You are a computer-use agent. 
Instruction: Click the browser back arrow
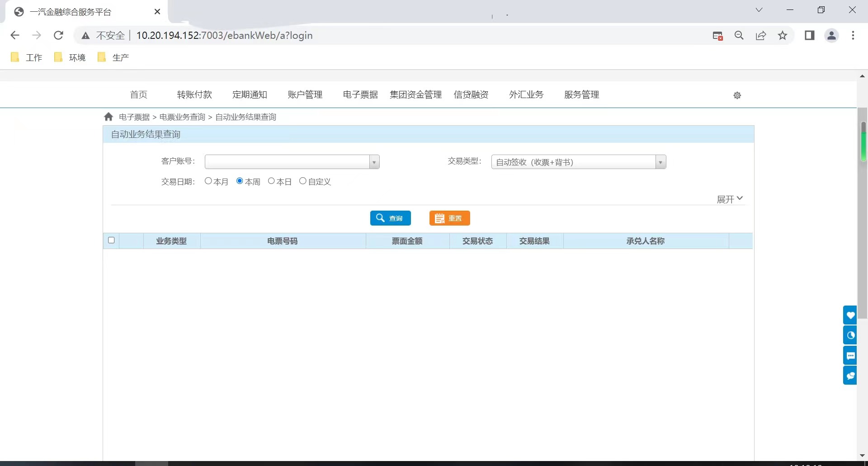tap(15, 35)
